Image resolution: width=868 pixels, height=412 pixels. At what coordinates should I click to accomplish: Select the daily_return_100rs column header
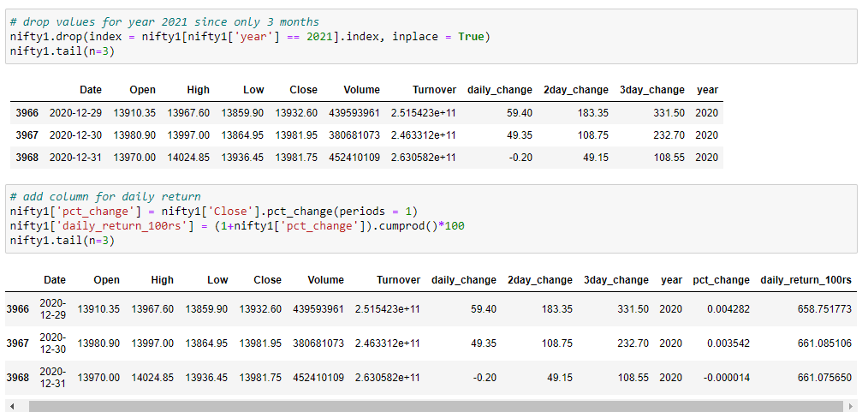[x=806, y=279]
